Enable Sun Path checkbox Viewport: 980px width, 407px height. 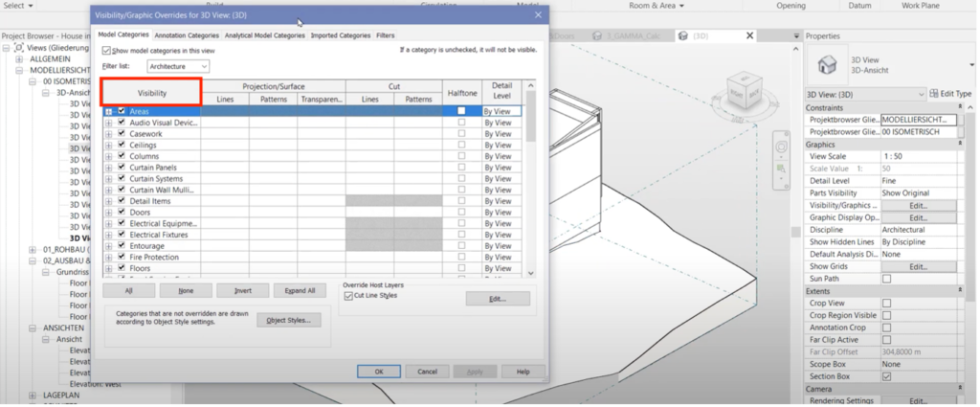[x=886, y=279]
